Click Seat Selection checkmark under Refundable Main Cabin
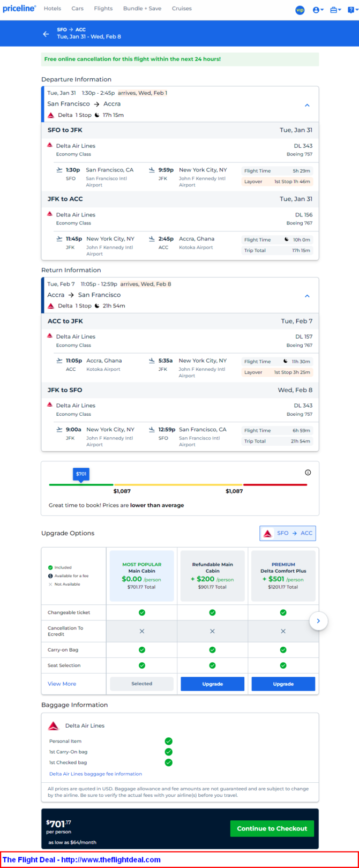This screenshot has width=359, height=868. pyautogui.click(x=213, y=665)
